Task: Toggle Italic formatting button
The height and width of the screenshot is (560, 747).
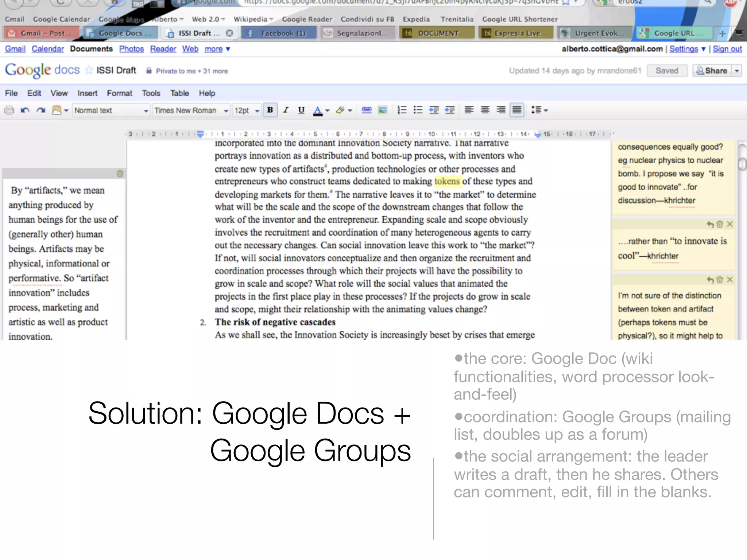Action: coord(286,110)
